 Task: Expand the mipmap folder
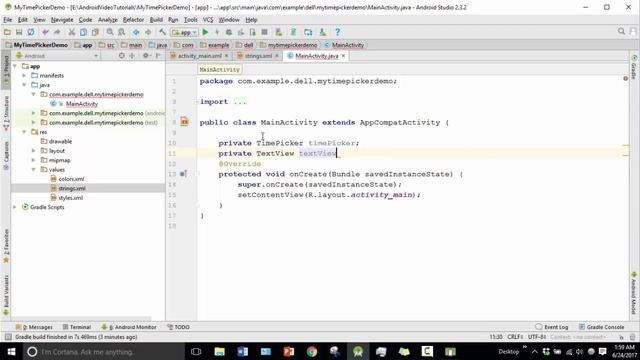click(x=34, y=160)
